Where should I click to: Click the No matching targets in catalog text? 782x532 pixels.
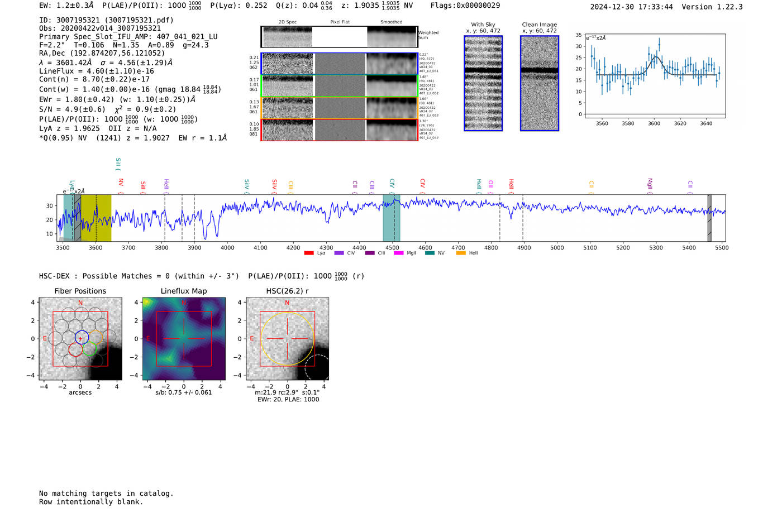click(x=106, y=493)
